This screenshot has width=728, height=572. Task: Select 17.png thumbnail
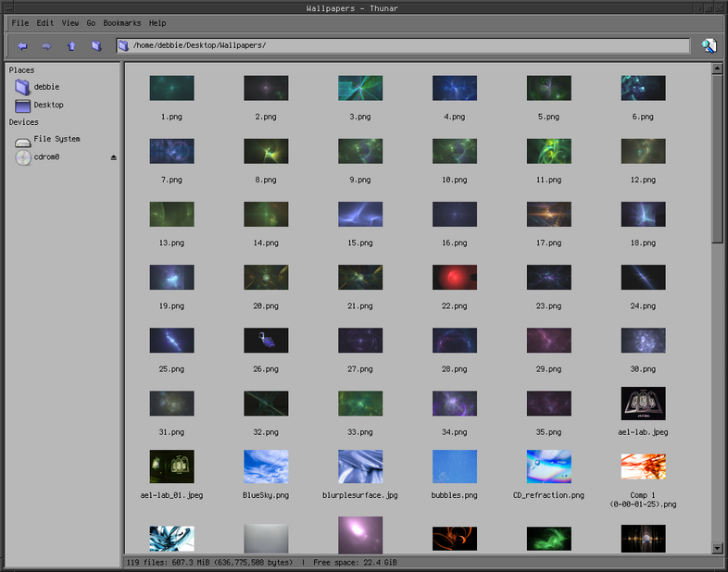pos(549,215)
